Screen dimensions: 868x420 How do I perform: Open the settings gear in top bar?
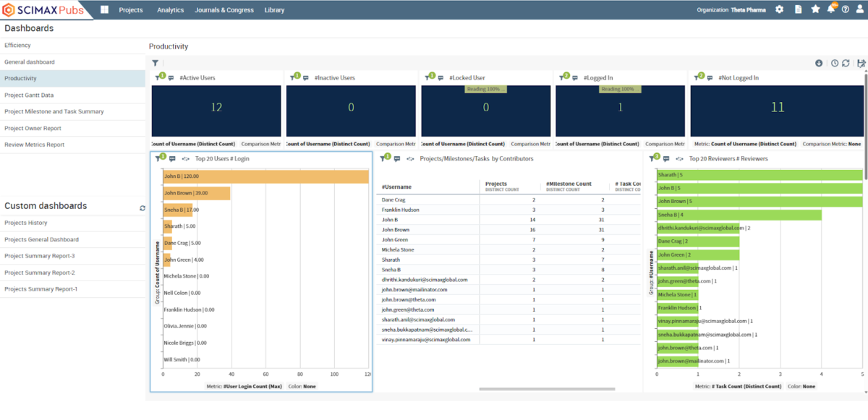coord(779,9)
